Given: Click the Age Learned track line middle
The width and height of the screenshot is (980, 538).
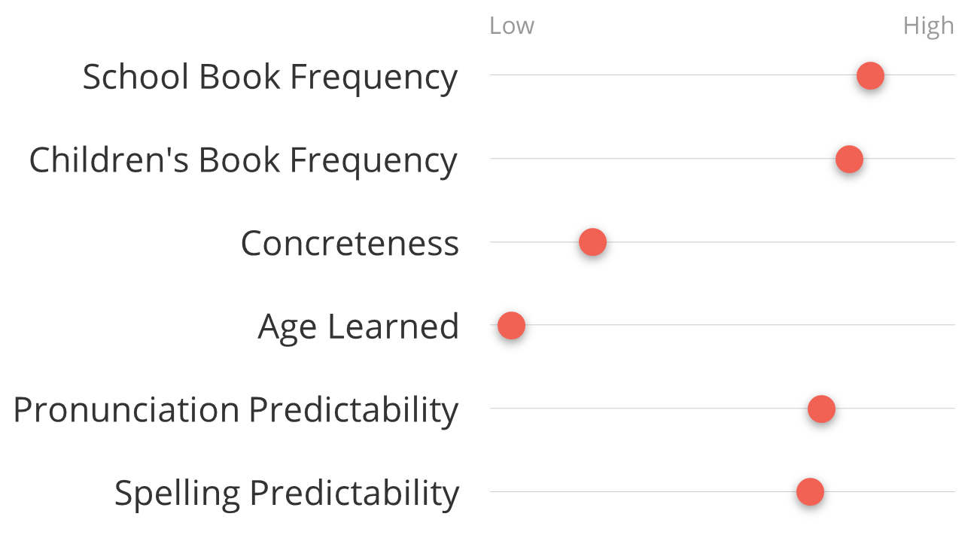Looking at the screenshot, I should (723, 325).
